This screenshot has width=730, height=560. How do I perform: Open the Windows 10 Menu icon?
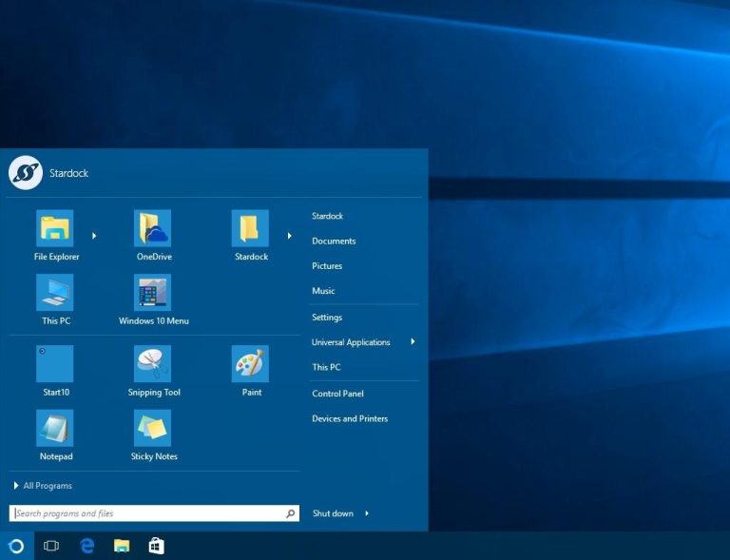pos(153,293)
